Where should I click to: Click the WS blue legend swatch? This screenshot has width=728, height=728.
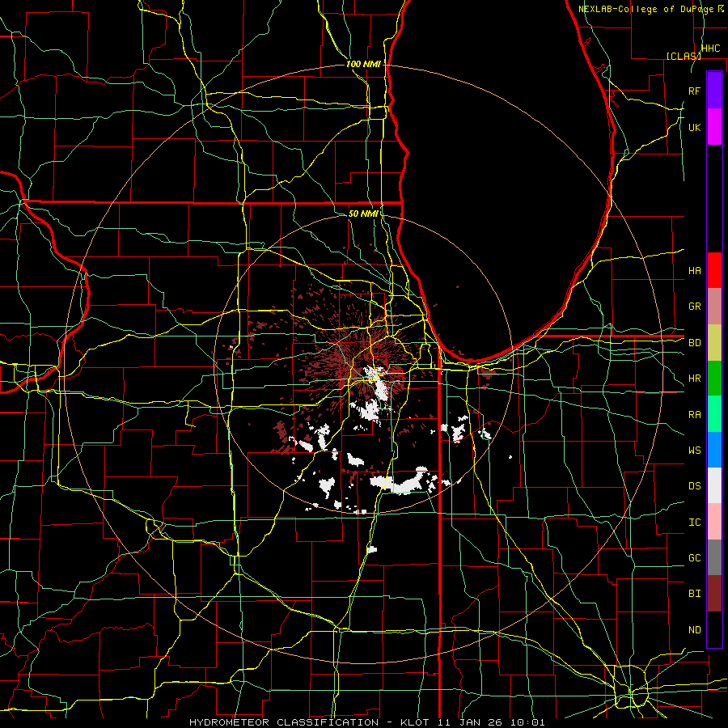(714, 450)
